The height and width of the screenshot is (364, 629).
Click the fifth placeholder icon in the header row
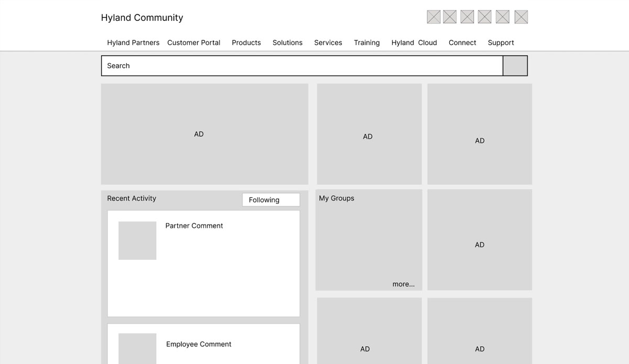502,16
